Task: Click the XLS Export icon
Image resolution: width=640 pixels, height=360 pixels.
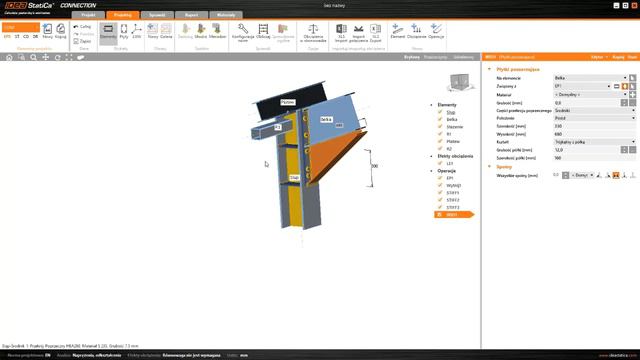Action: click(x=376, y=33)
